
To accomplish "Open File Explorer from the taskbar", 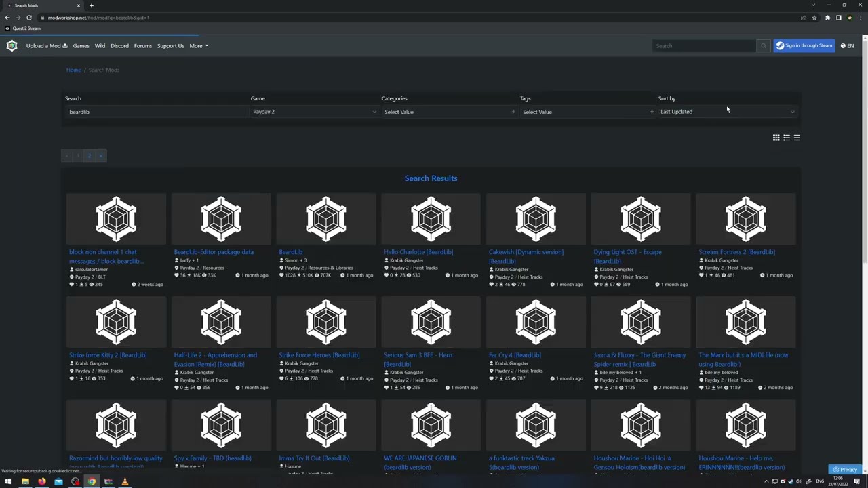I will pyautogui.click(x=25, y=481).
